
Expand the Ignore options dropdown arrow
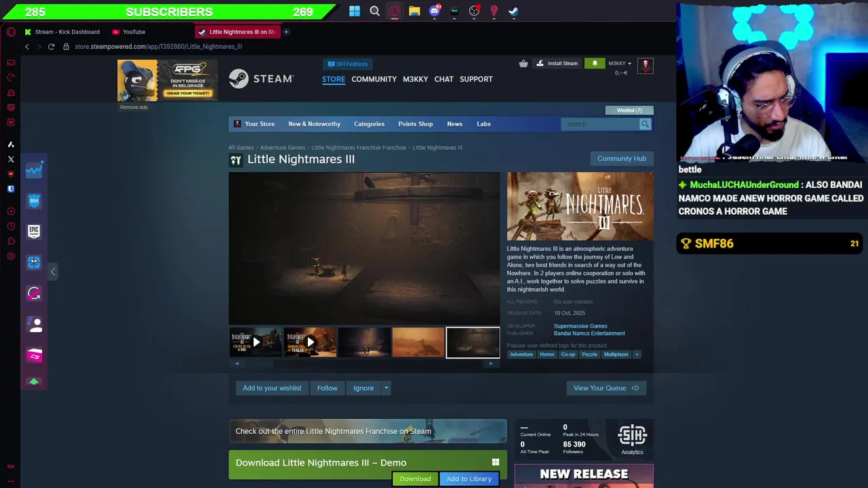(386, 388)
